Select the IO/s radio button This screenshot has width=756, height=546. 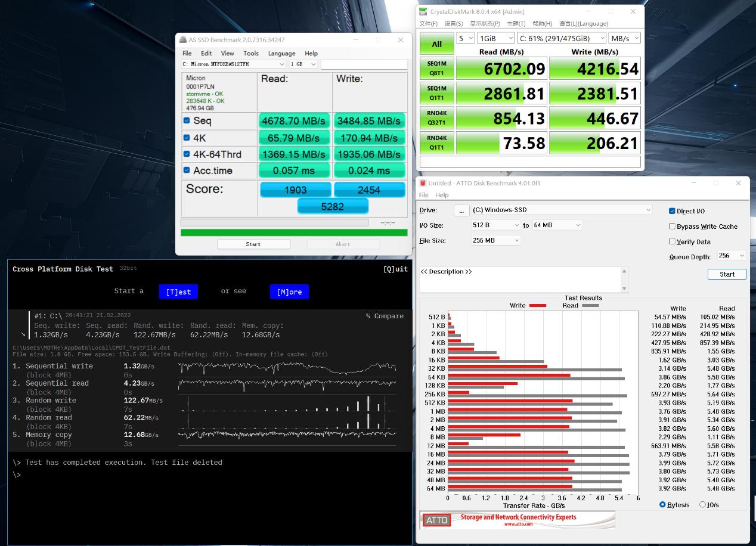click(702, 505)
